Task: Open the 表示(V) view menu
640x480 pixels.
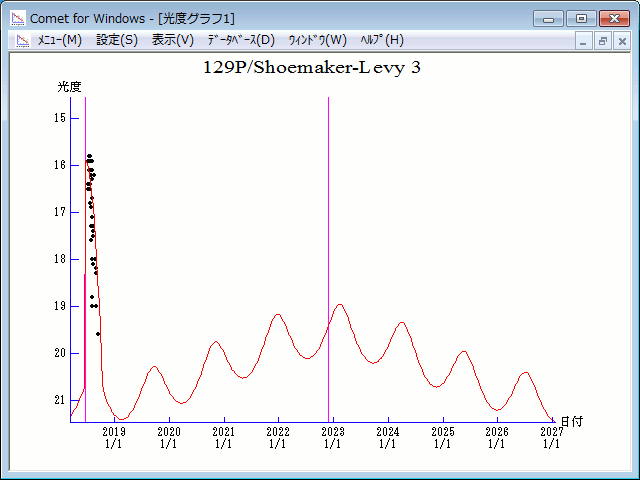Action: [x=173, y=40]
